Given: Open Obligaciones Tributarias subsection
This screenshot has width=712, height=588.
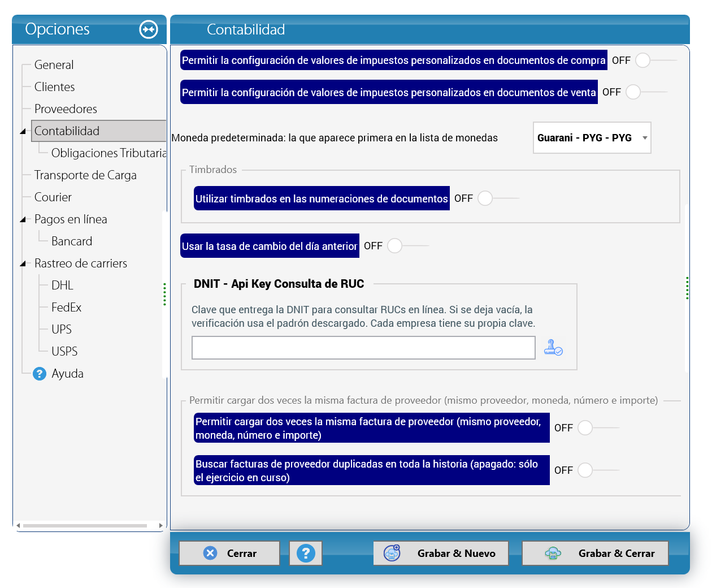Looking at the screenshot, I should tap(108, 153).
